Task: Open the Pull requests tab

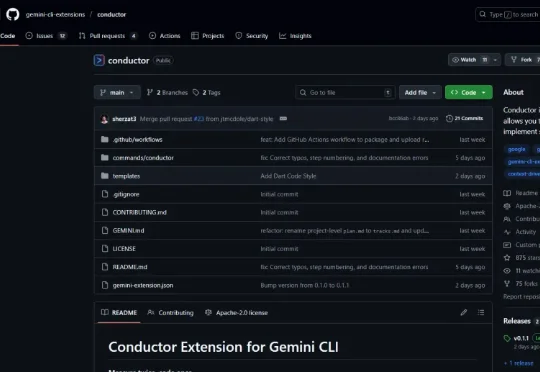Action: (x=108, y=36)
